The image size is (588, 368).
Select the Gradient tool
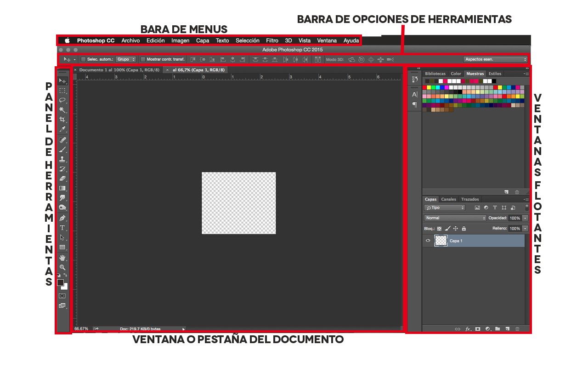point(62,188)
